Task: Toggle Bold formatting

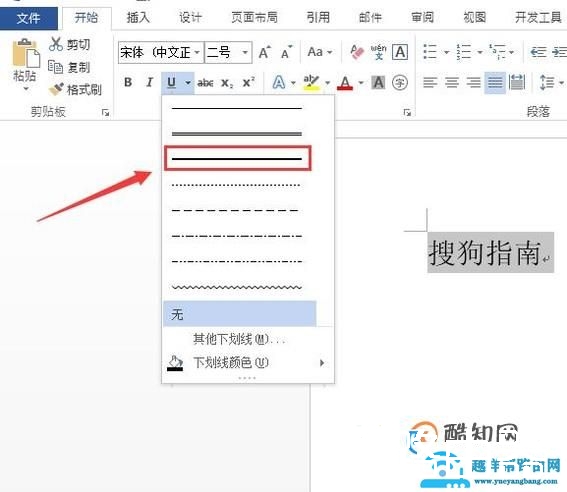Action: 128,82
